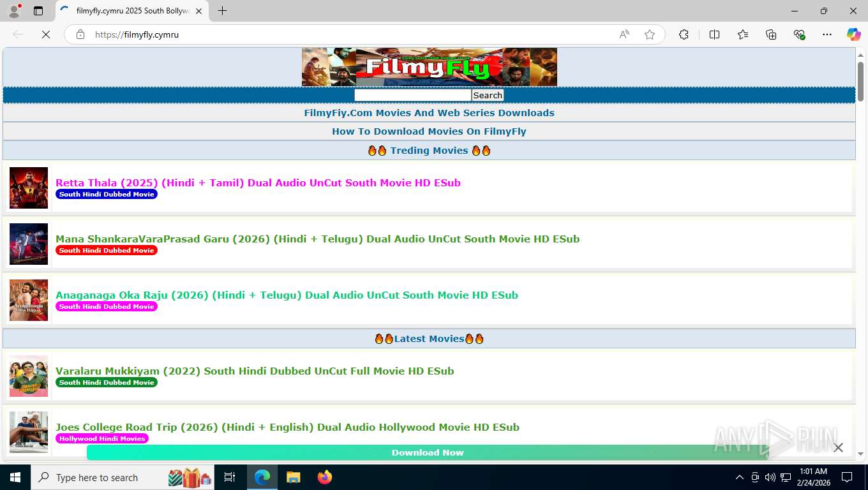Click the Microsoft Edge taskbar icon

[262, 477]
